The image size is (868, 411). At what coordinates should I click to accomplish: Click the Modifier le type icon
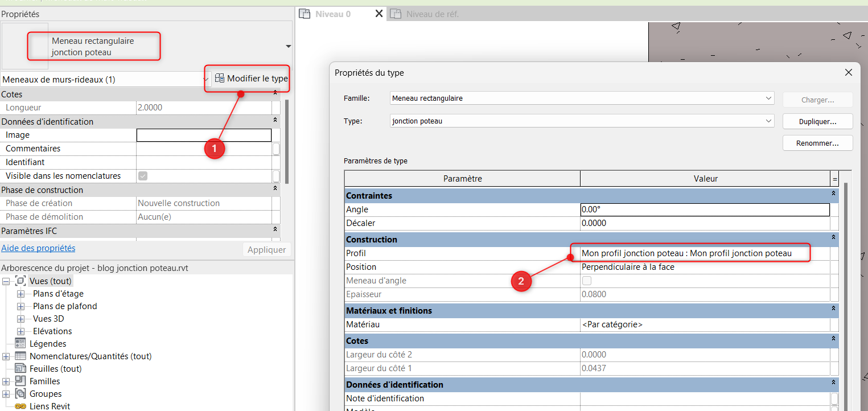(220, 78)
